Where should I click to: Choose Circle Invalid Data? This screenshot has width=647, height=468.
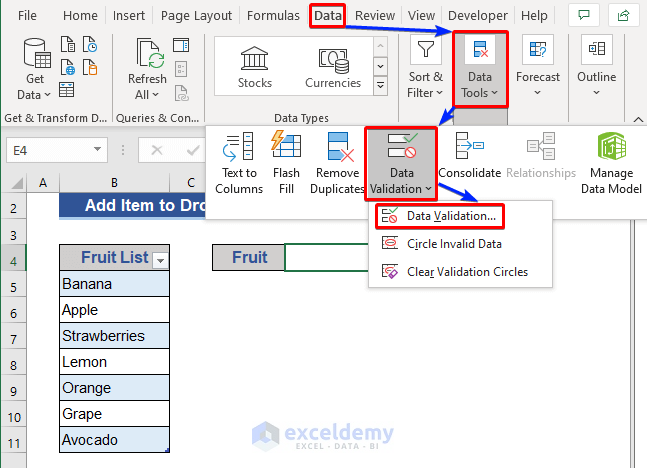pos(460,244)
